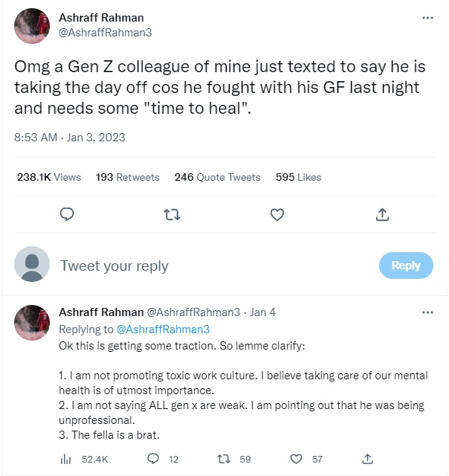The width and height of the screenshot is (449, 476).
Task: View the 246 Quote Tweets
Action: (217, 177)
